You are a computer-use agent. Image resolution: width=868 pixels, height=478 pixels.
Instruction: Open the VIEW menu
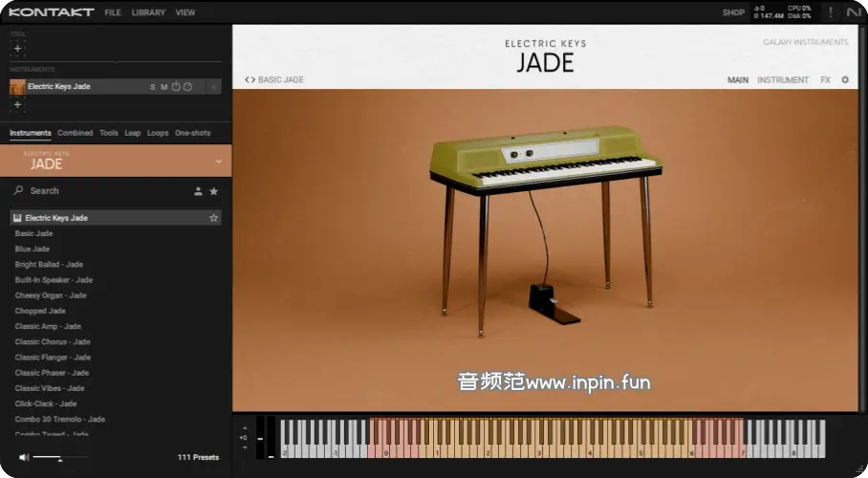tap(185, 12)
